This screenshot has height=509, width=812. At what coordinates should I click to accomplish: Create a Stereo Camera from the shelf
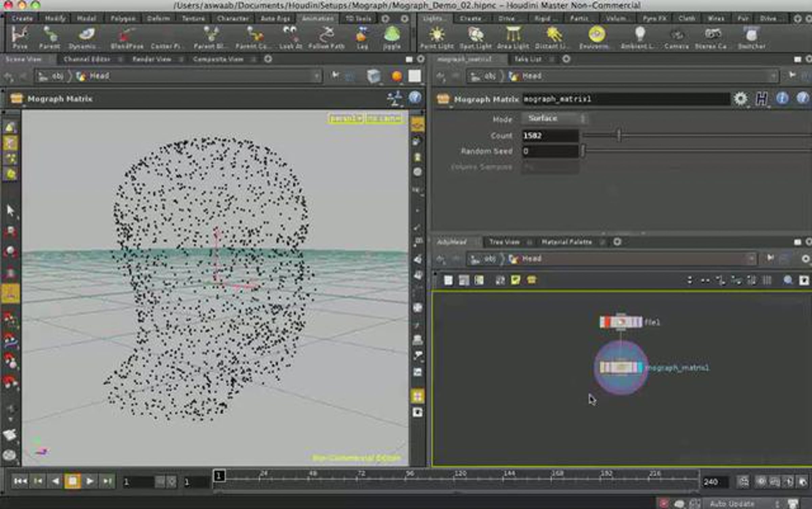tap(712, 38)
